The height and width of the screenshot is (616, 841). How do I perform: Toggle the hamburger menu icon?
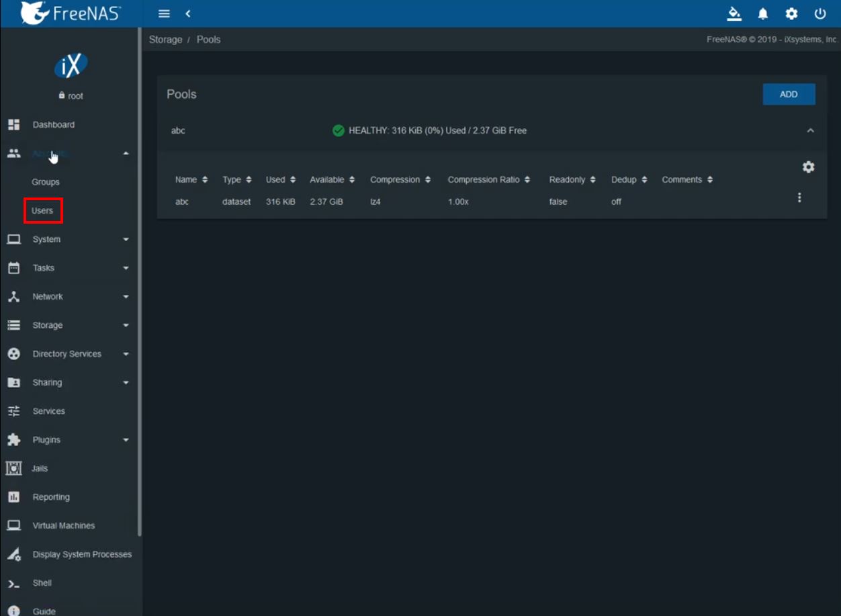click(x=164, y=13)
